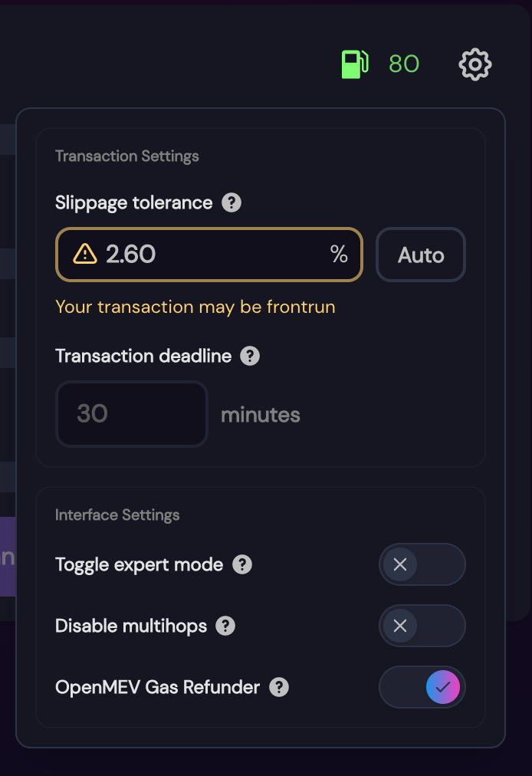Click the percent sign in slippage field

click(x=339, y=255)
